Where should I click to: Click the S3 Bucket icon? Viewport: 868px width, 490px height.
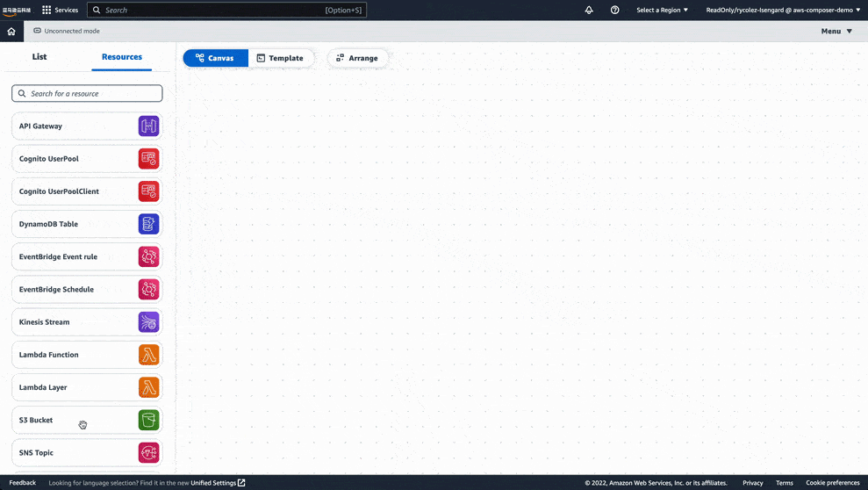148,421
